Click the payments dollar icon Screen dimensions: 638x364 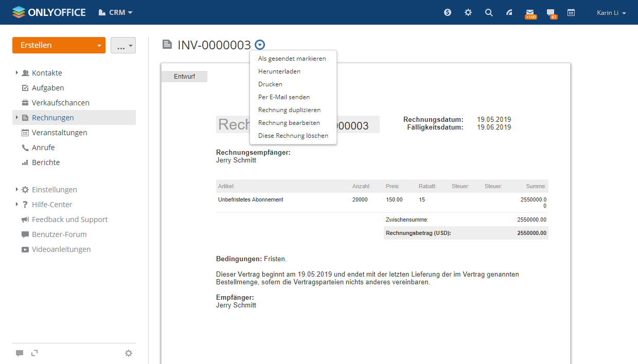(x=448, y=12)
